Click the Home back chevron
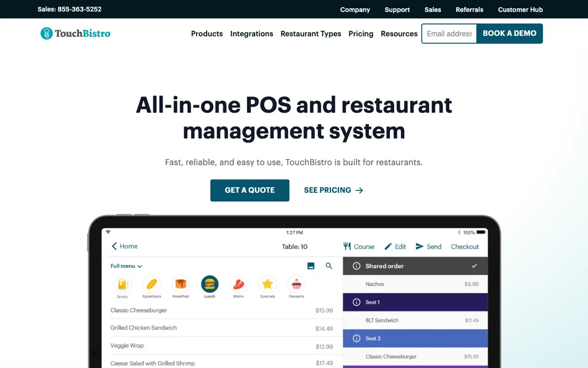The height and width of the screenshot is (368, 588). (114, 246)
